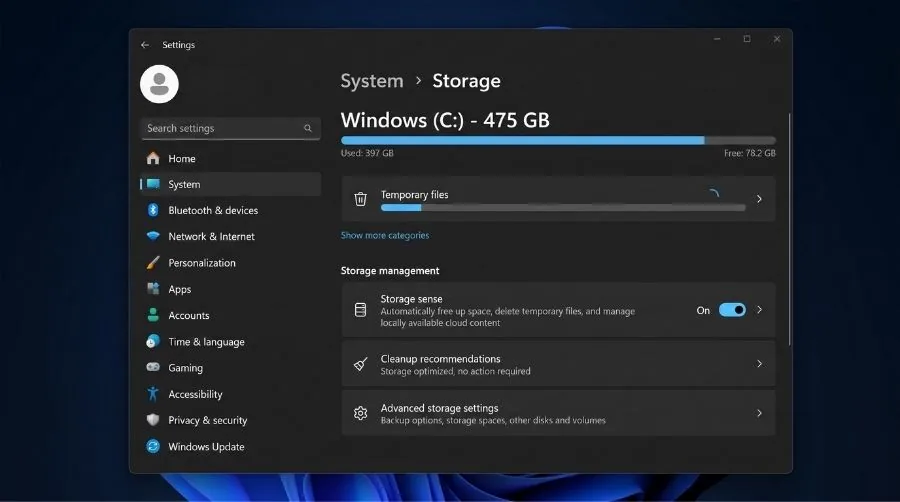900x502 pixels.
Task: Click the Bluetooth icon in sidebar
Action: pos(153,210)
